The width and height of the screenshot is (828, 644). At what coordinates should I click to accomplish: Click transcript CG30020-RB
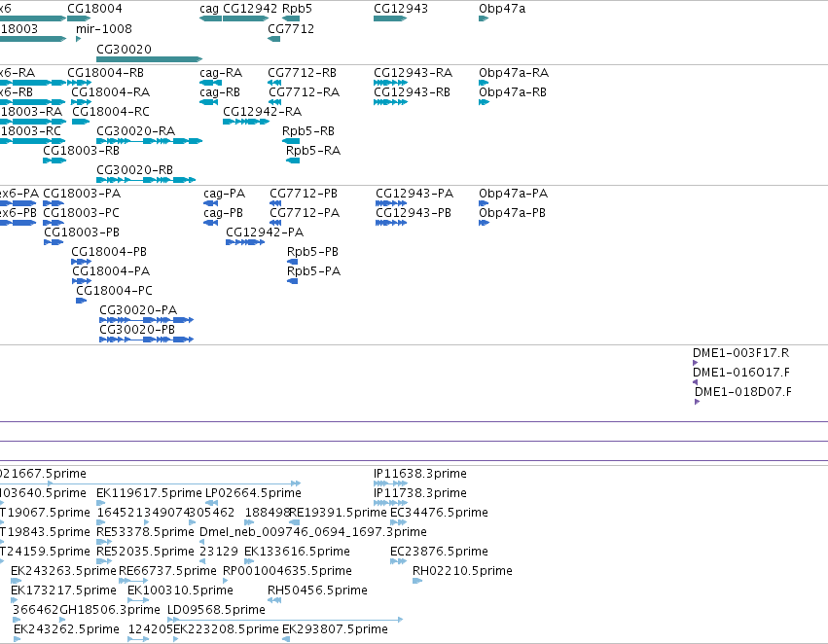click(x=134, y=170)
